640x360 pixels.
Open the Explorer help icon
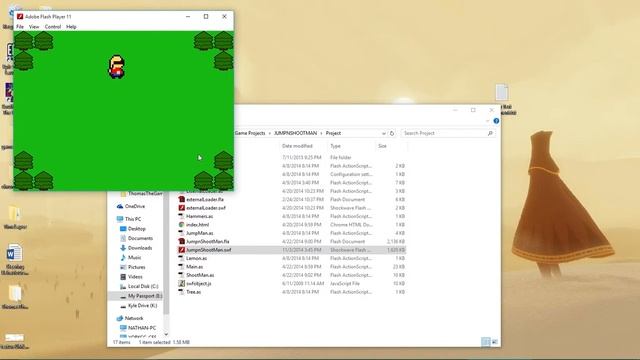(496, 121)
